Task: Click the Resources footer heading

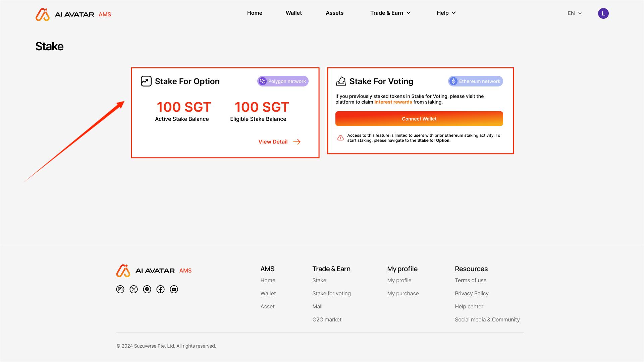Action: tap(471, 269)
